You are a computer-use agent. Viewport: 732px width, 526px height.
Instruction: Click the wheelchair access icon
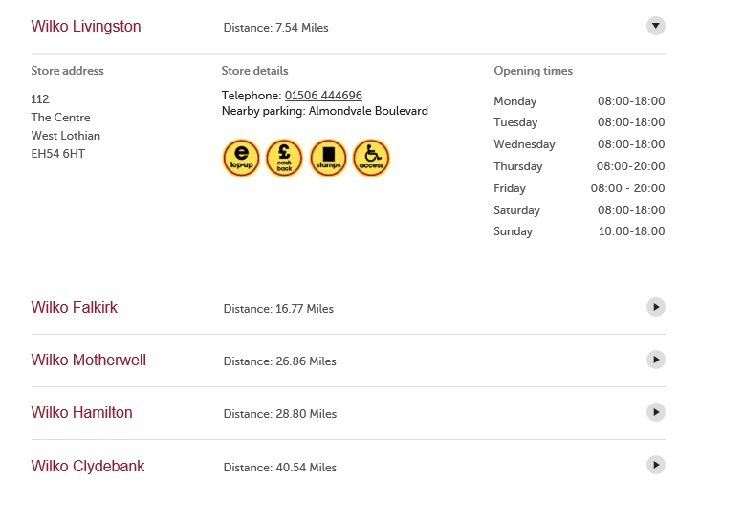(371, 159)
